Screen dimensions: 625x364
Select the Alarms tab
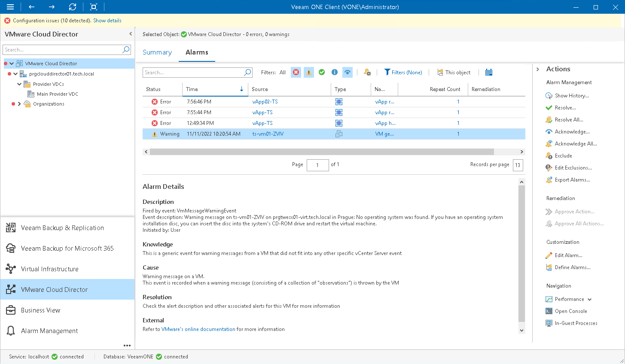[197, 52]
